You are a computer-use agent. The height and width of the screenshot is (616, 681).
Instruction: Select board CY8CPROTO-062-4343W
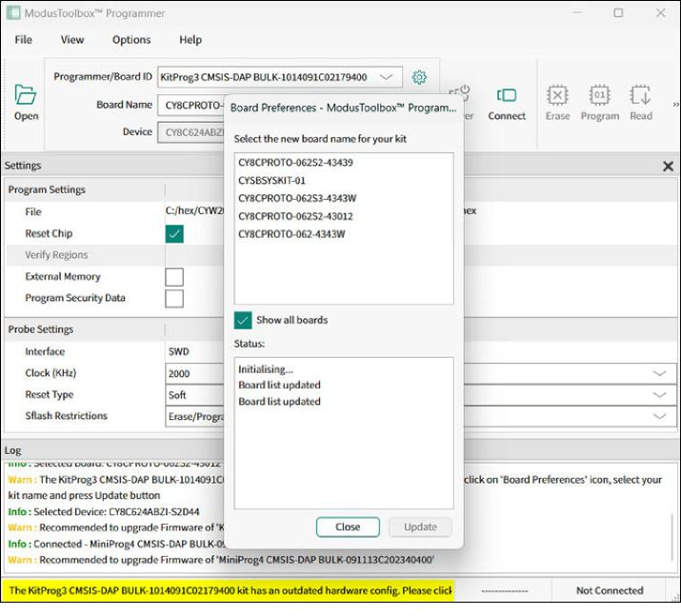point(291,234)
